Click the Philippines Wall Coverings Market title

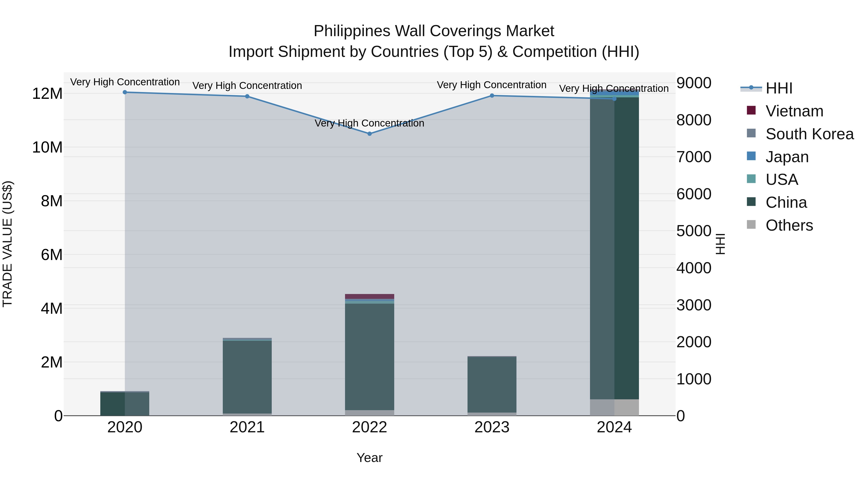point(434,31)
